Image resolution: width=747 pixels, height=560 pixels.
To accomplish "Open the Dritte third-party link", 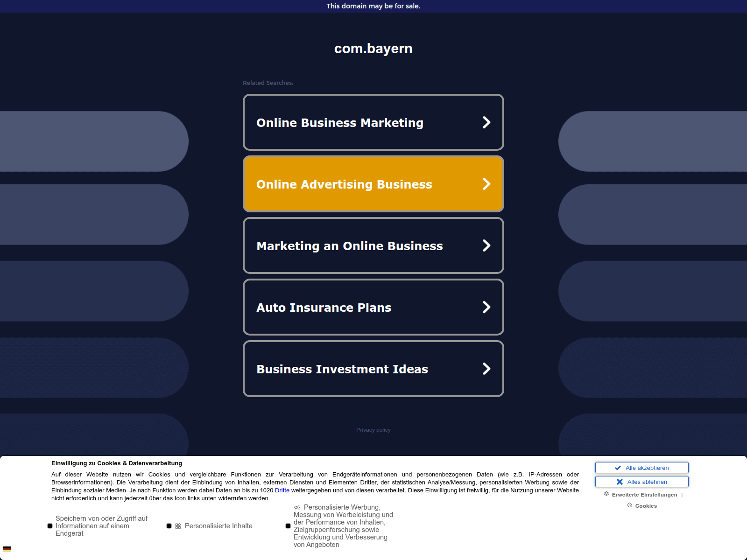I will (282, 490).
